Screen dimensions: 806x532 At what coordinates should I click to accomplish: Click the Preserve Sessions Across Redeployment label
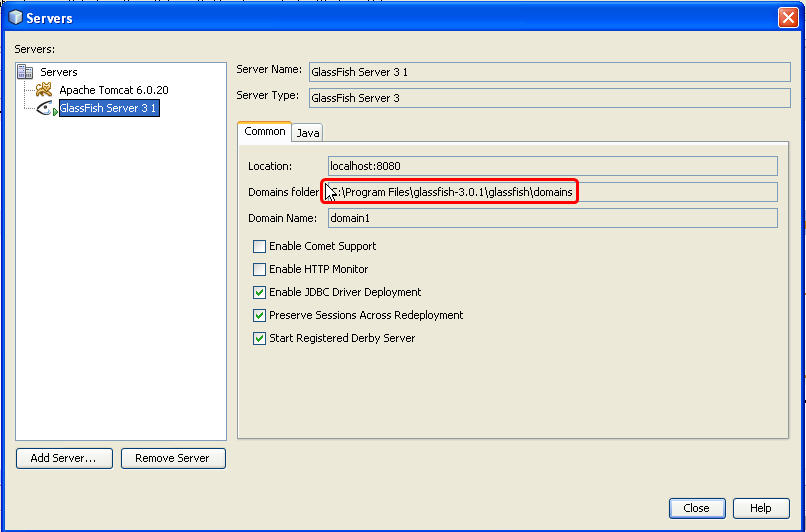coord(366,315)
